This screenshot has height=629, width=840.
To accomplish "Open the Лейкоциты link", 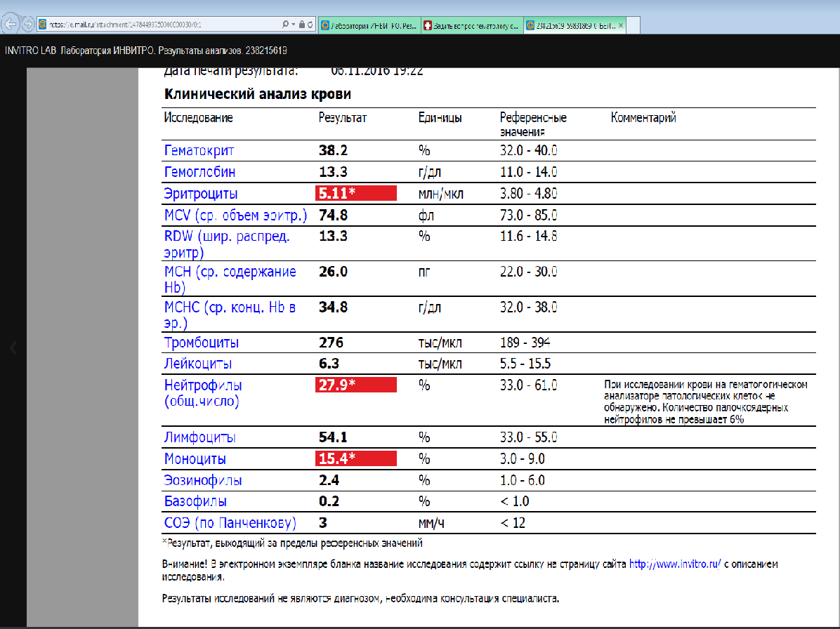I will [198, 364].
